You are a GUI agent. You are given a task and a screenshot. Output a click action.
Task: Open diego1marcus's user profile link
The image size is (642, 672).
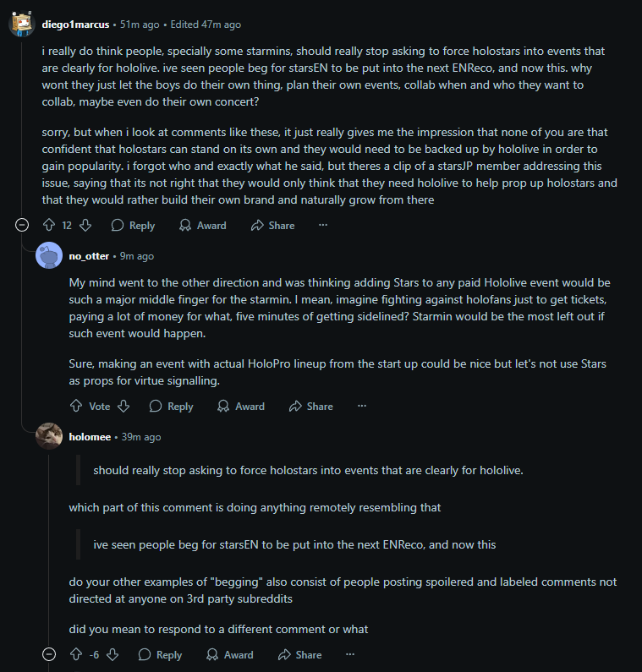(75, 25)
